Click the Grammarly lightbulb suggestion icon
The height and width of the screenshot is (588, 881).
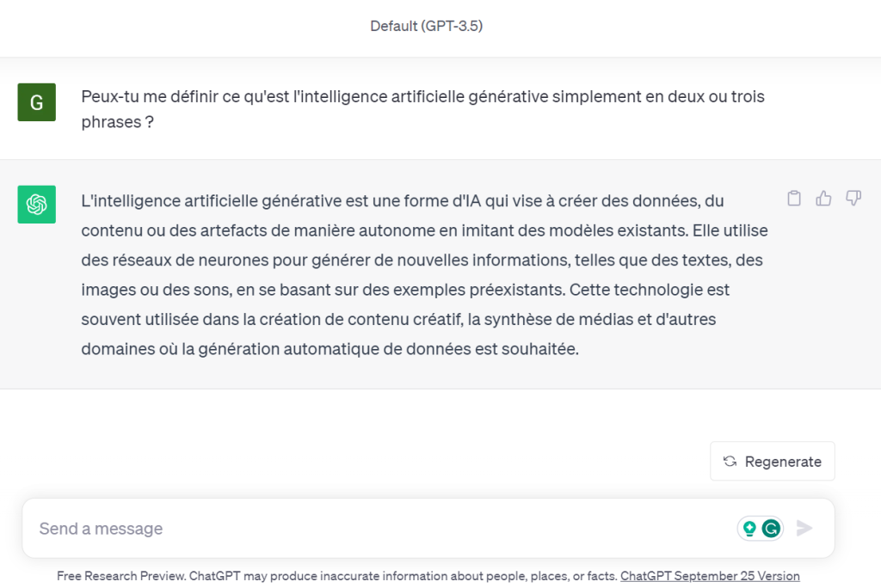tap(749, 529)
